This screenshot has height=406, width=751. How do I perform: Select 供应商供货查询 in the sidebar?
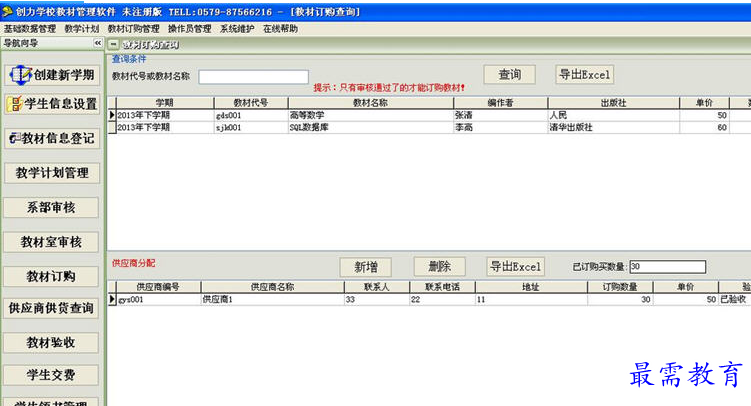pyautogui.click(x=52, y=308)
